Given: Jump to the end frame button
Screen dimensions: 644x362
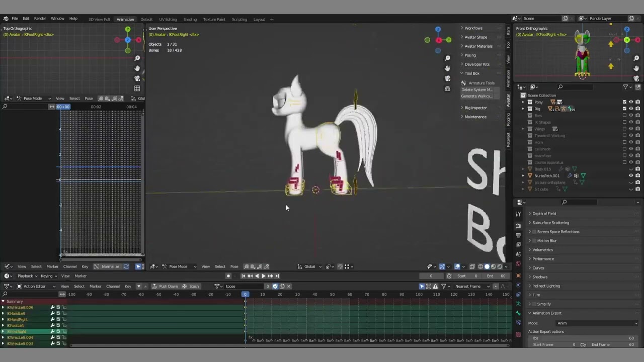Looking at the screenshot, I should 277,276.
